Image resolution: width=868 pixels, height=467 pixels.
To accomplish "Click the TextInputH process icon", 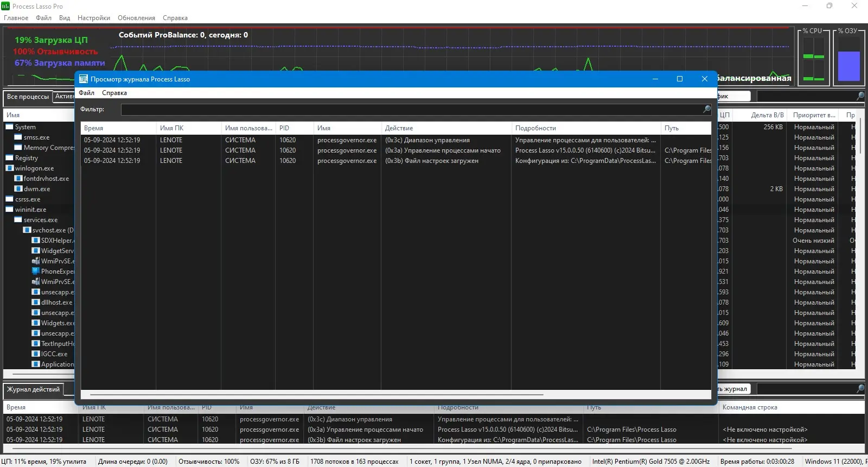I will (35, 344).
